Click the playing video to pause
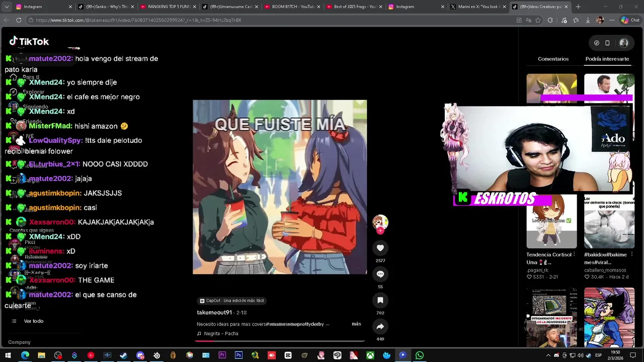The width and height of the screenshot is (644, 362). point(280,187)
